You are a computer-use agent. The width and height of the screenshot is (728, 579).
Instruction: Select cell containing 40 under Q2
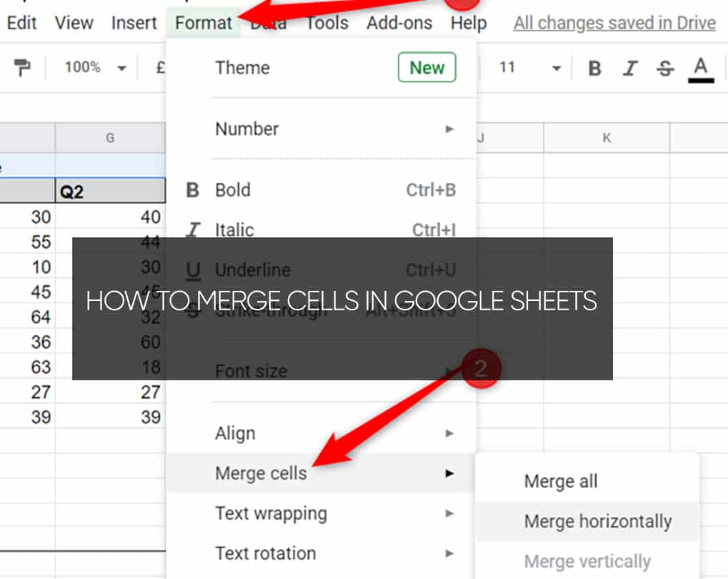[110, 217]
